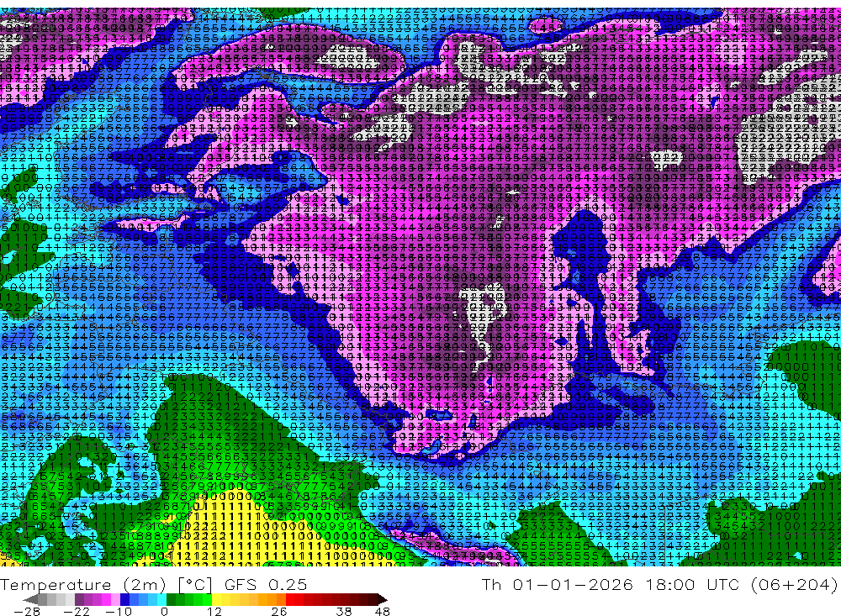Screen dimensions: 841x616
Task: Click the 0 value on the color scale
Action: pyautogui.click(x=165, y=611)
